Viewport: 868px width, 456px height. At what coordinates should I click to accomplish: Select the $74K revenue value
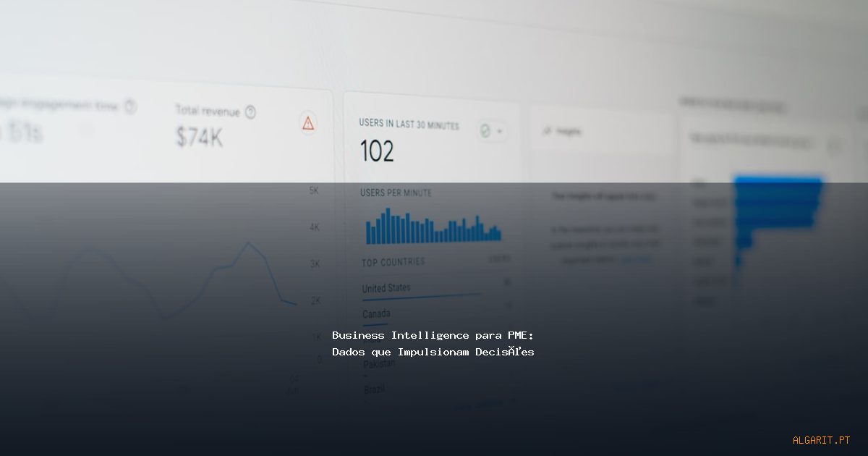tap(199, 136)
